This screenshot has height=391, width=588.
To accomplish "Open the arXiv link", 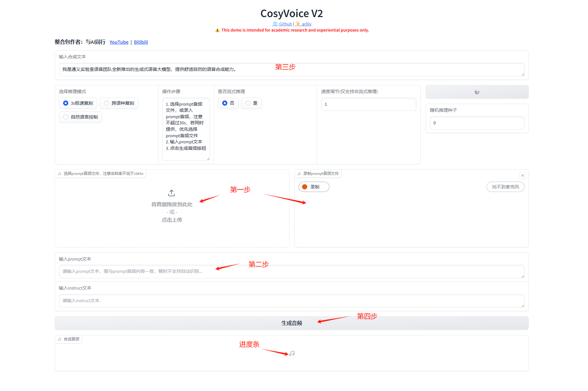I will pyautogui.click(x=304, y=24).
